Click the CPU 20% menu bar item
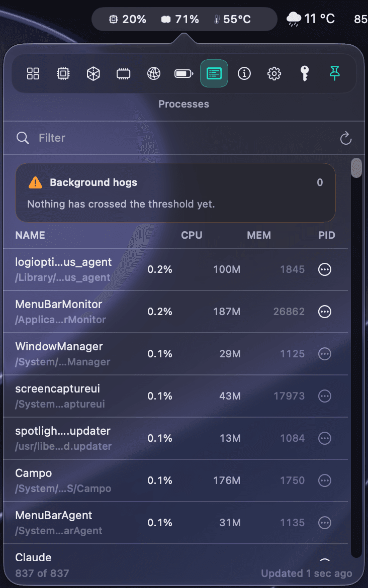 coord(128,19)
